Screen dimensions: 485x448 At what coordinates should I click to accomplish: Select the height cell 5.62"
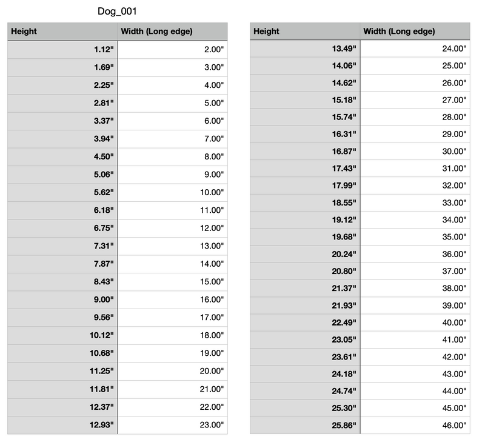coord(62,192)
